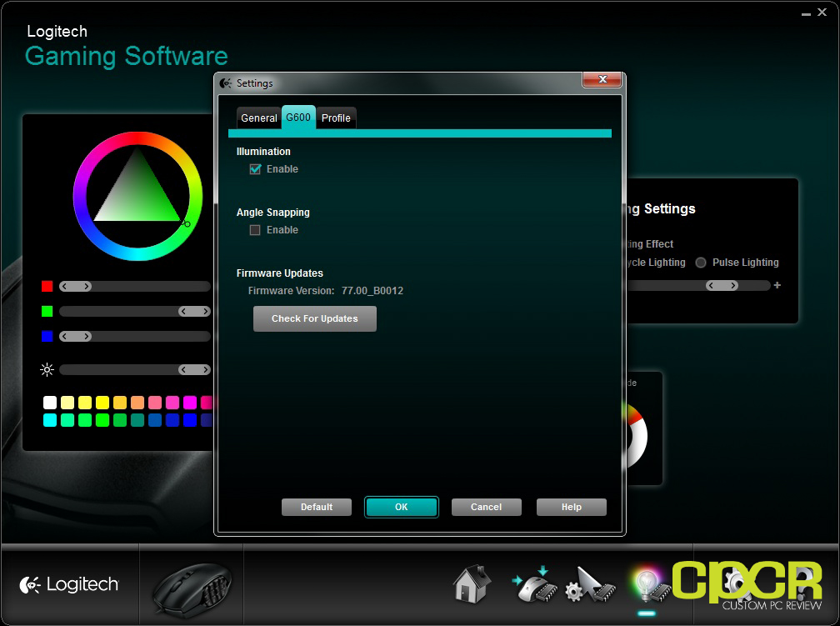Open Help from the Settings dialog
Viewport: 840px width, 626px height.
572,507
